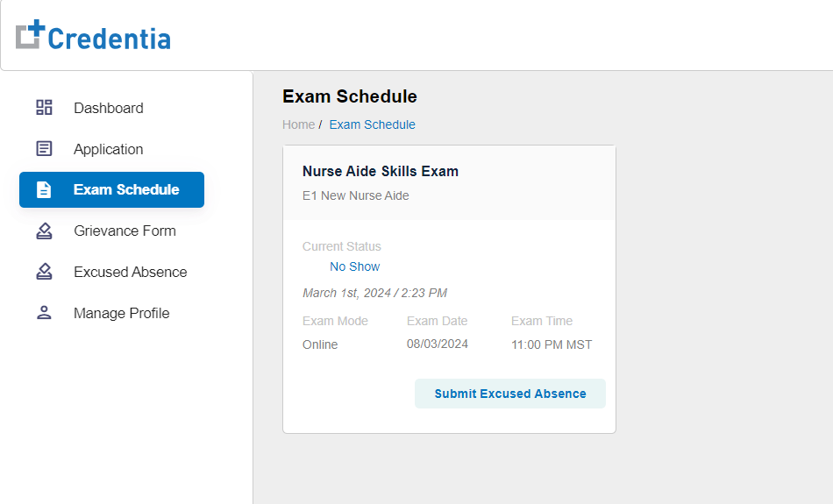Click the Exam Schedule page heading
Image resolution: width=833 pixels, height=504 pixels.
(x=350, y=96)
